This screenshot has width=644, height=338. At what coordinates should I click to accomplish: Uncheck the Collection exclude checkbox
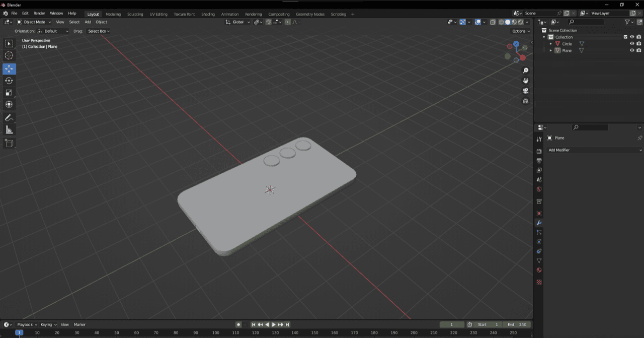click(625, 37)
